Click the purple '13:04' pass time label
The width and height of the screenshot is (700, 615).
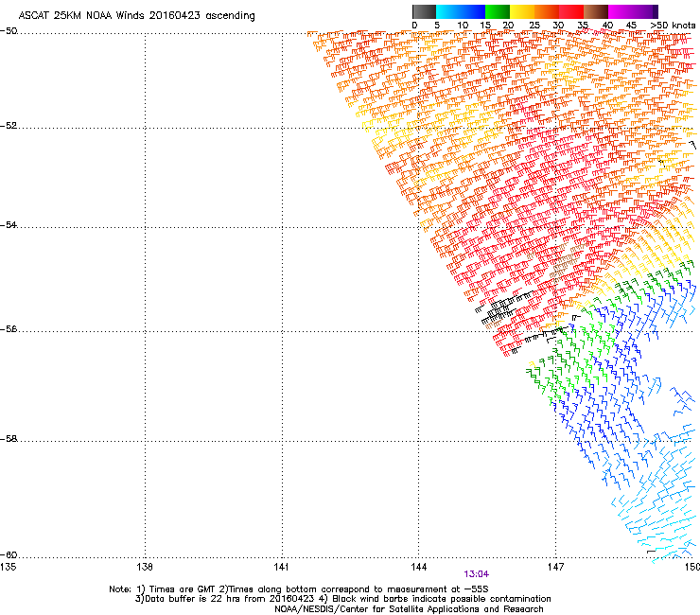[x=477, y=574]
